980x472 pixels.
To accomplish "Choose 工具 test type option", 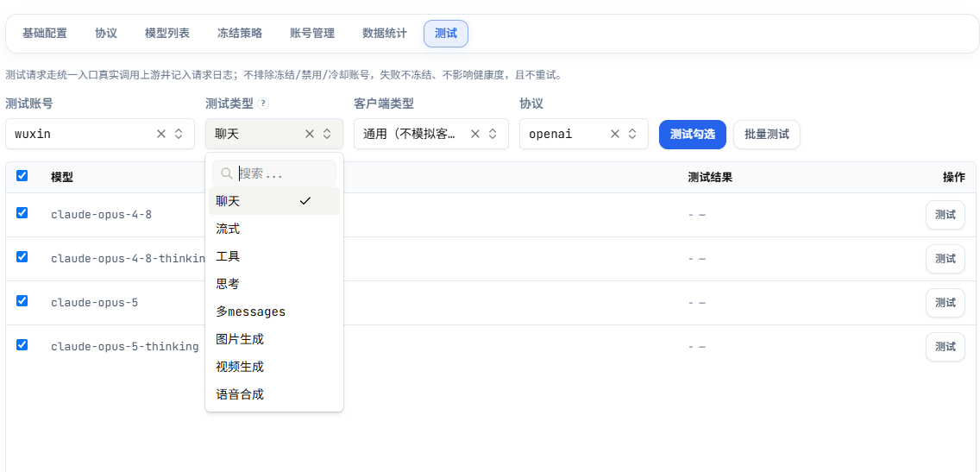I will point(274,256).
